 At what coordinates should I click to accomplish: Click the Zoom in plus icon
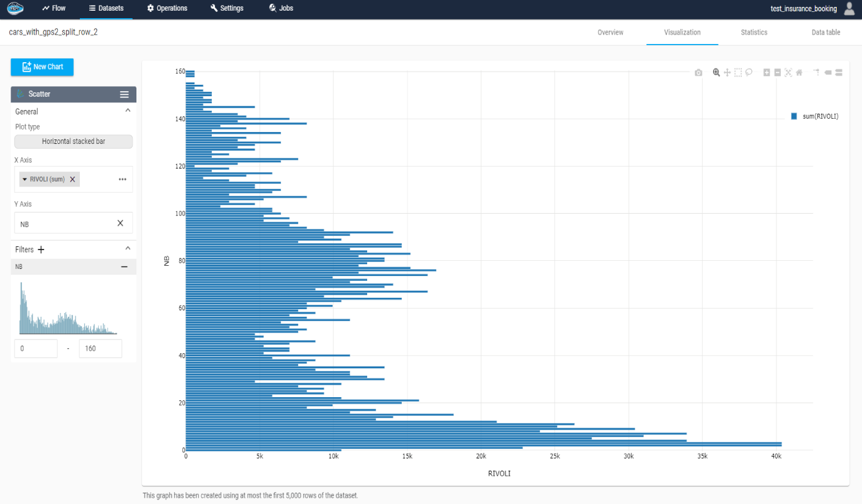coord(766,73)
